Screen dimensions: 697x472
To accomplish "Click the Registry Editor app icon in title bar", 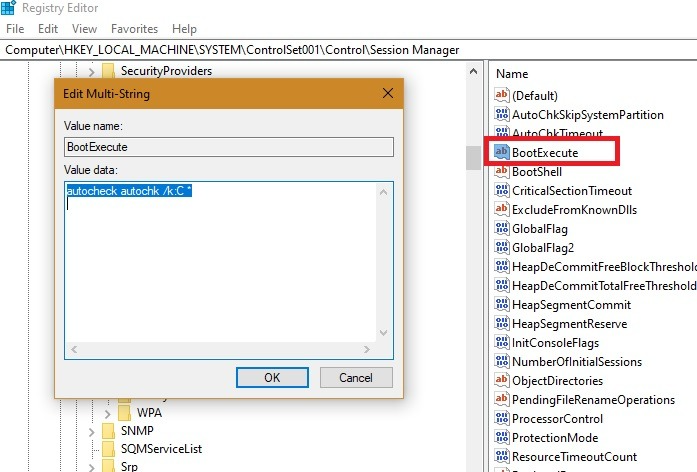I will pos(8,8).
